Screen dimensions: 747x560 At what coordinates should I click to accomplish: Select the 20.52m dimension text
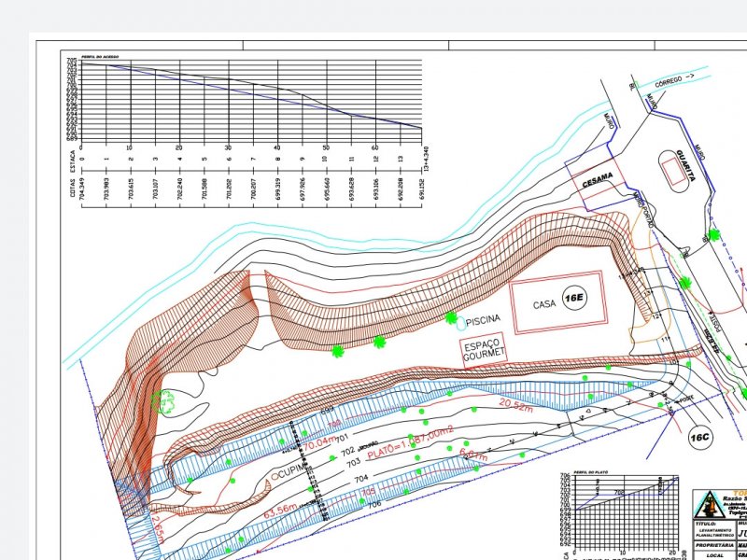click(516, 405)
